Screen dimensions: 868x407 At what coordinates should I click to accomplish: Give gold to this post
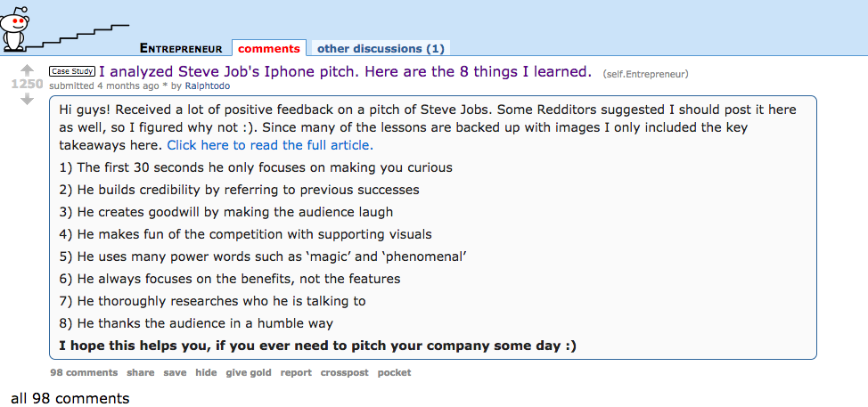(249, 372)
